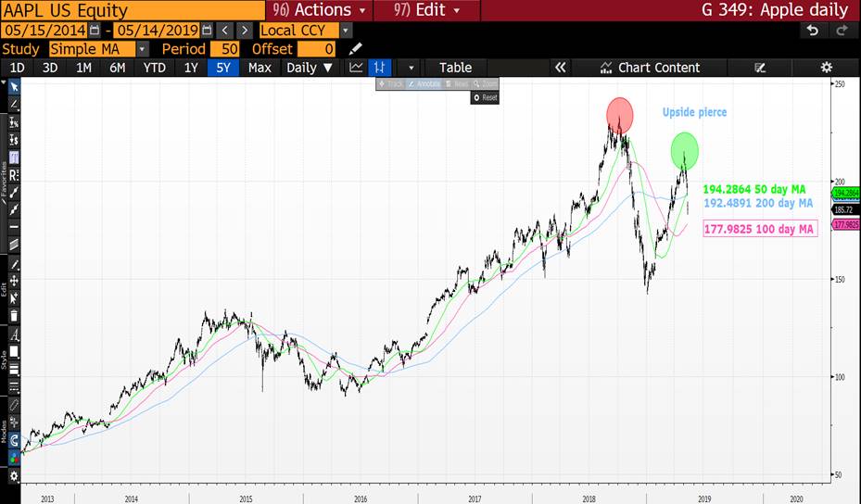The width and height of the screenshot is (861, 504).
Task: Click the study edit pencil icon
Action: [355, 49]
